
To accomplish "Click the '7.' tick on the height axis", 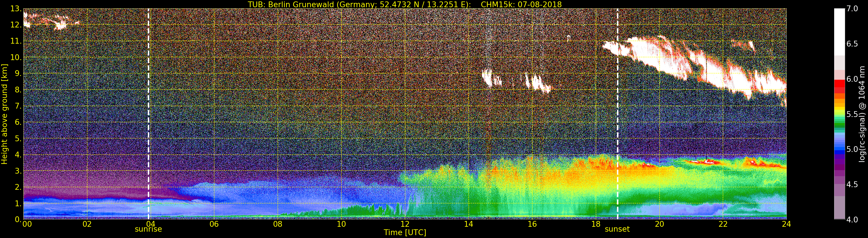I will (18, 106).
